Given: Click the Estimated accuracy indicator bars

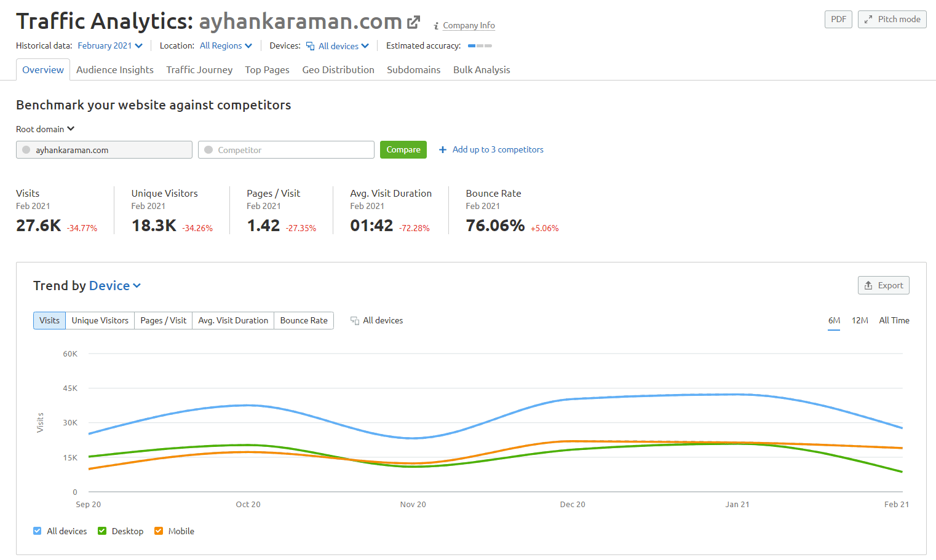Looking at the screenshot, I should pyautogui.click(x=480, y=46).
